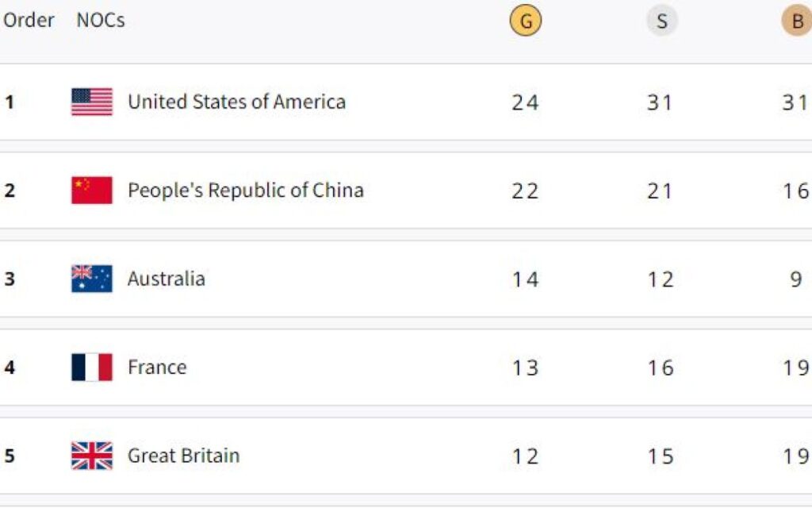Viewport: 812px width, 508px height.
Task: Click the Order column header
Action: click(29, 21)
